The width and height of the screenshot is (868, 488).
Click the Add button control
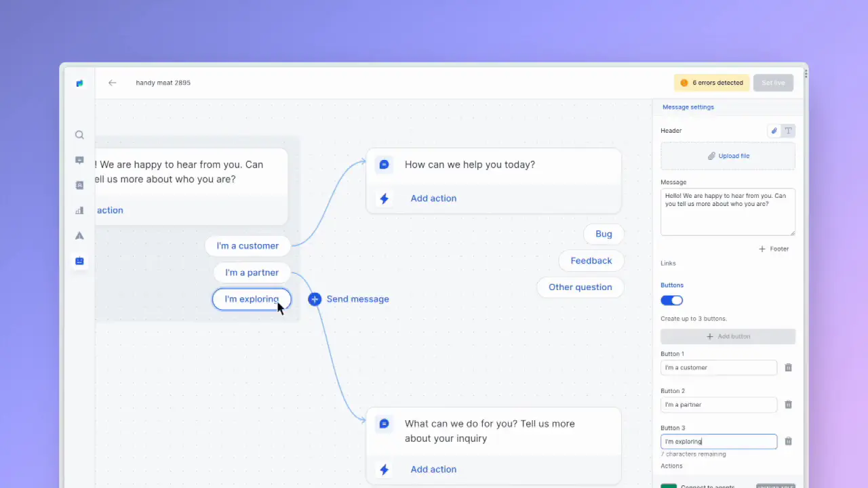tap(728, 336)
